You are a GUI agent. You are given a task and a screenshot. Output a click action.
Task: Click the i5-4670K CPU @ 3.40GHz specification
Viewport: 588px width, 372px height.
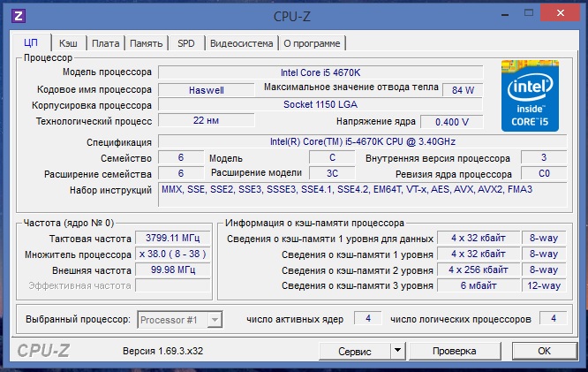pyautogui.click(x=362, y=141)
